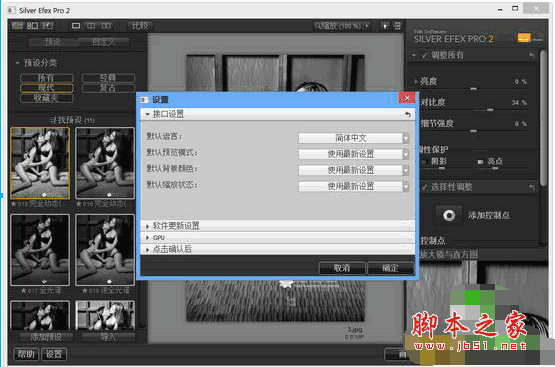Screen dimensions: 555x367
Task: Click the 帮助 button
Action: [26, 354]
